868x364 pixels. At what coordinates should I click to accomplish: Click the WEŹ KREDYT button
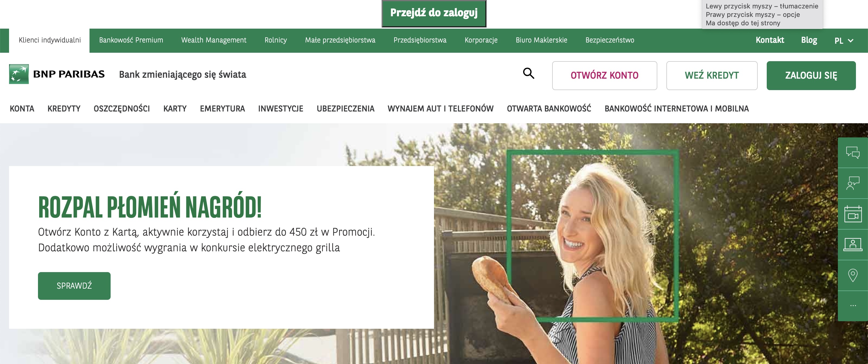(x=711, y=75)
